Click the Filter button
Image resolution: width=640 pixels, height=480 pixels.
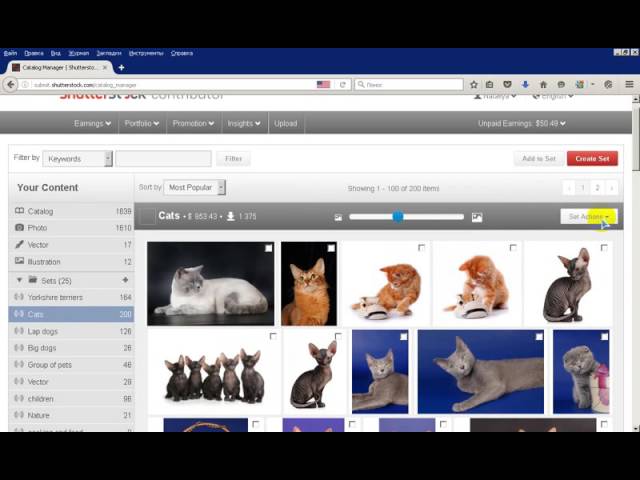click(233, 158)
